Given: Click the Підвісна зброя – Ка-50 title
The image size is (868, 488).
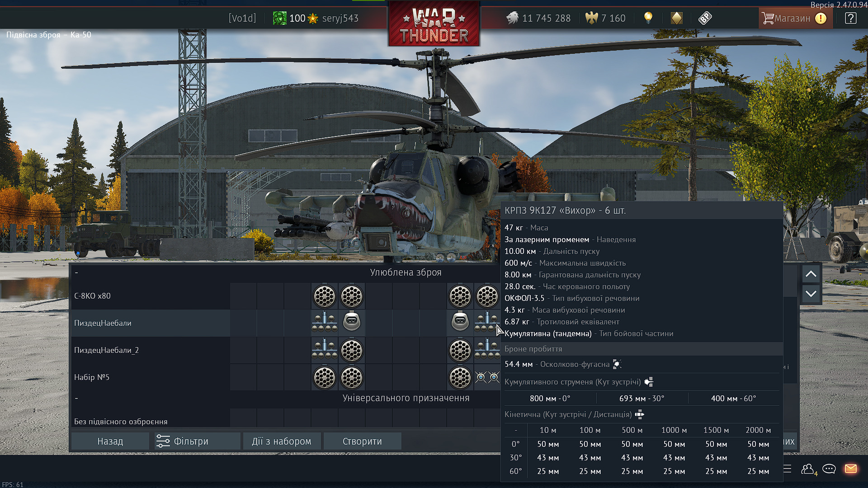Looking at the screenshot, I should pyautogui.click(x=49, y=35).
